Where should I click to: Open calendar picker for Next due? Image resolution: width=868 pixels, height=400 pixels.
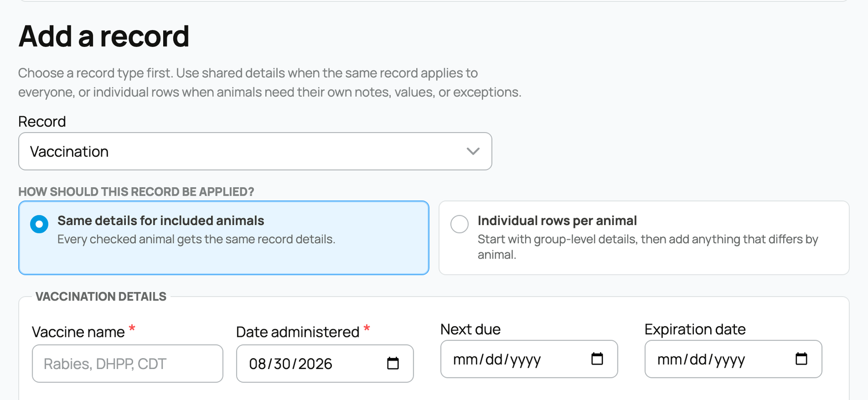[x=597, y=359]
